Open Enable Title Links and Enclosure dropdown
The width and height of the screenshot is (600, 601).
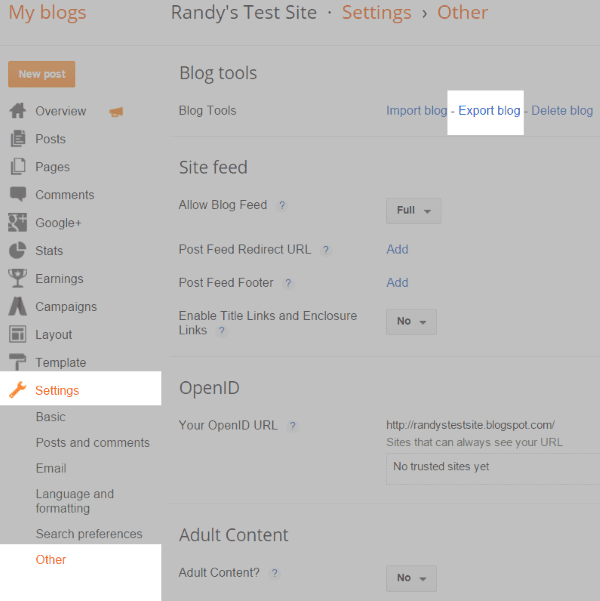(x=411, y=321)
